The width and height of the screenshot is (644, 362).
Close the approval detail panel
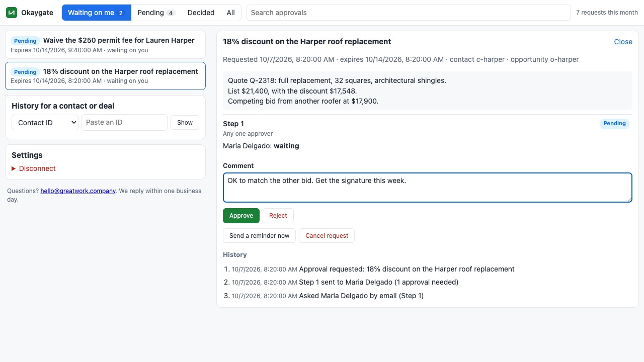(x=623, y=42)
